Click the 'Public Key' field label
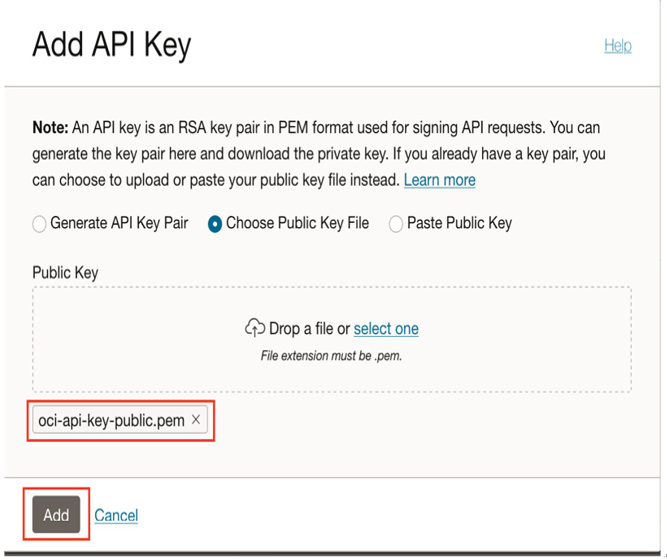 pos(66,273)
